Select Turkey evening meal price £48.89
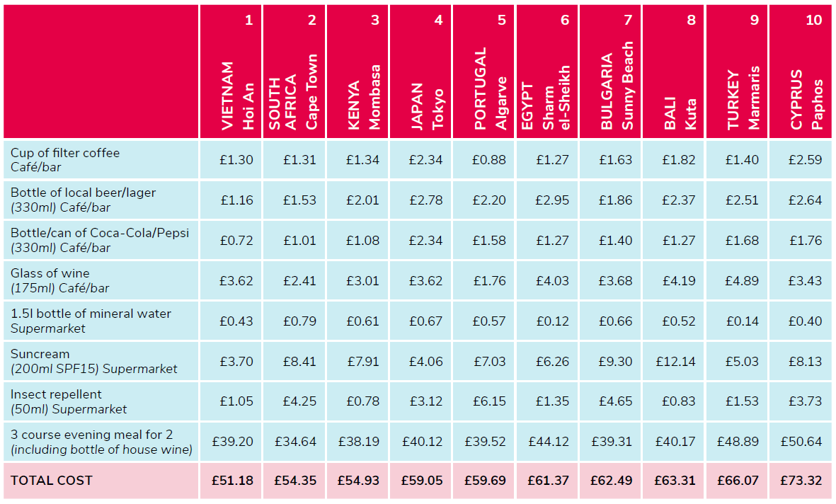Viewport: 836px width, 504px height. click(x=740, y=442)
